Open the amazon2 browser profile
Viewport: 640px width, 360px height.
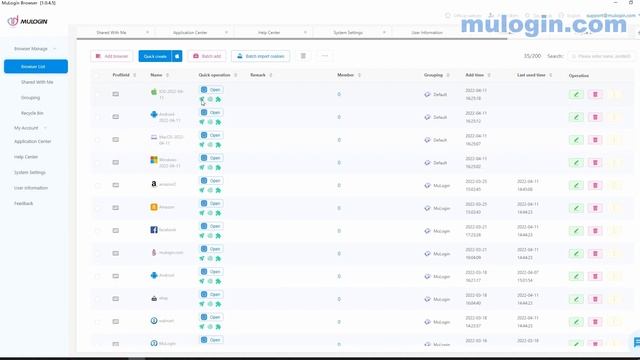[x=211, y=181]
